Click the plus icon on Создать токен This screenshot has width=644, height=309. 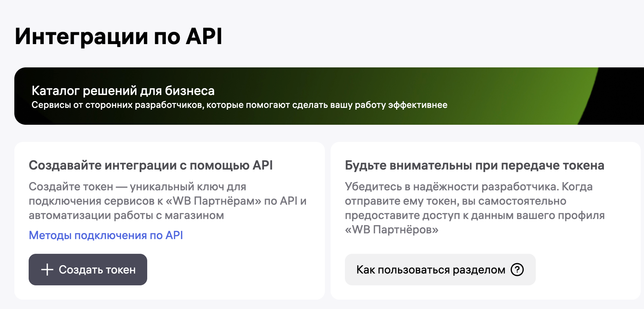tap(47, 270)
